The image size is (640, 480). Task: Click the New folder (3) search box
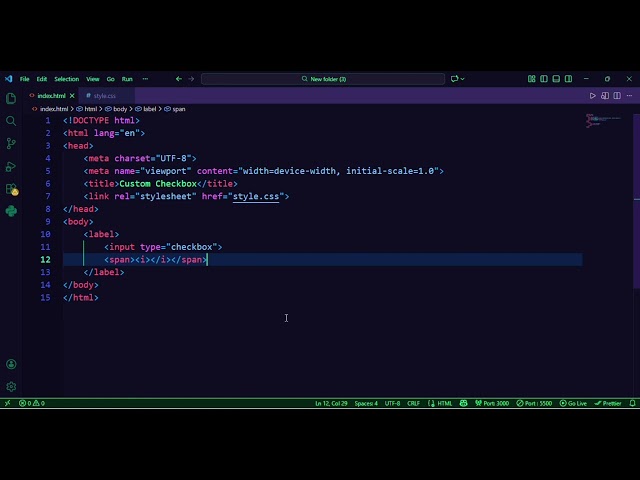coord(323,79)
